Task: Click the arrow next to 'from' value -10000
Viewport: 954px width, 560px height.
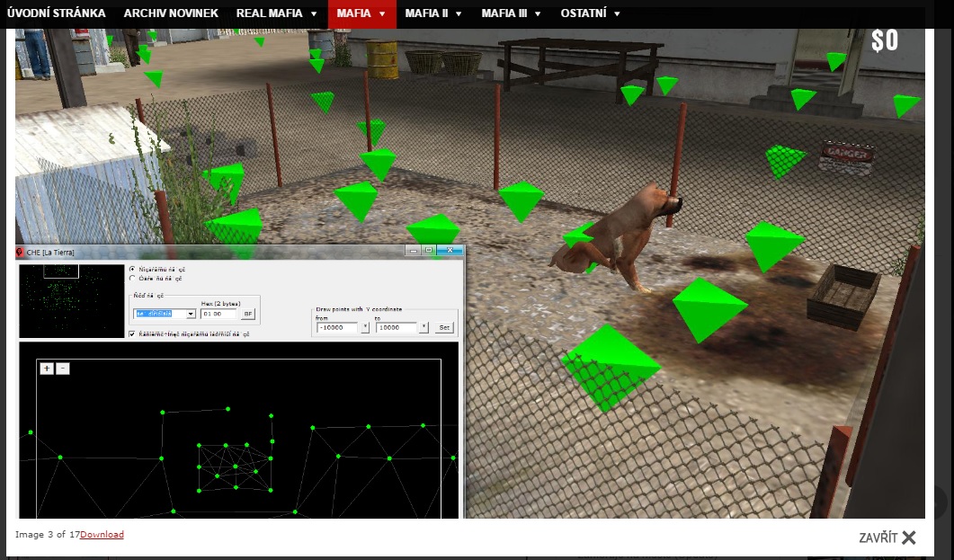Action: [364, 328]
